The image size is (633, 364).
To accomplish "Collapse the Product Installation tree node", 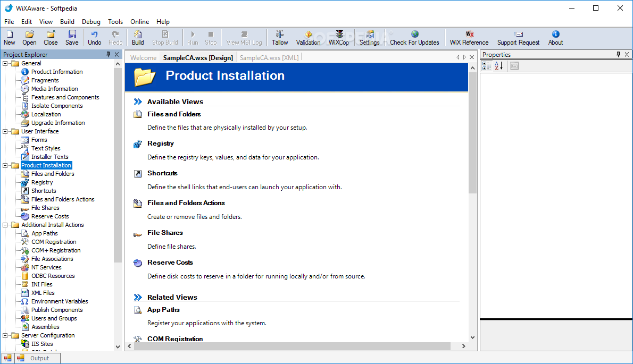I will tap(5, 165).
